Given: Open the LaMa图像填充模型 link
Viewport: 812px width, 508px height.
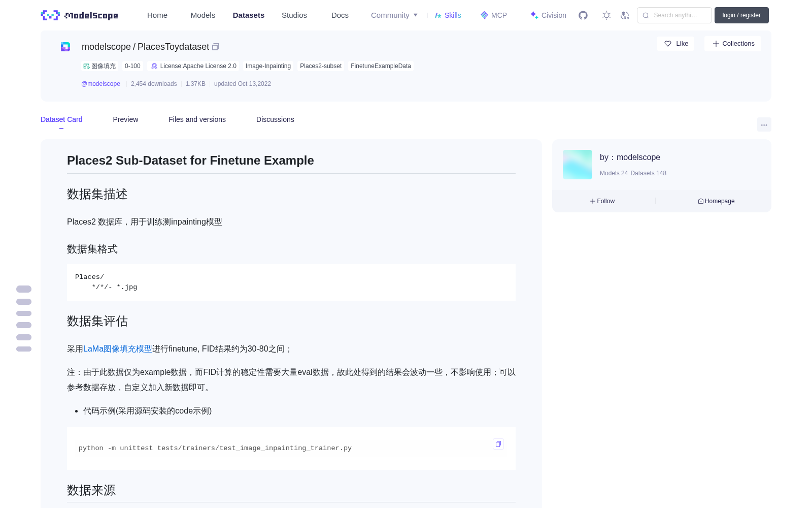Looking at the screenshot, I should (x=118, y=349).
